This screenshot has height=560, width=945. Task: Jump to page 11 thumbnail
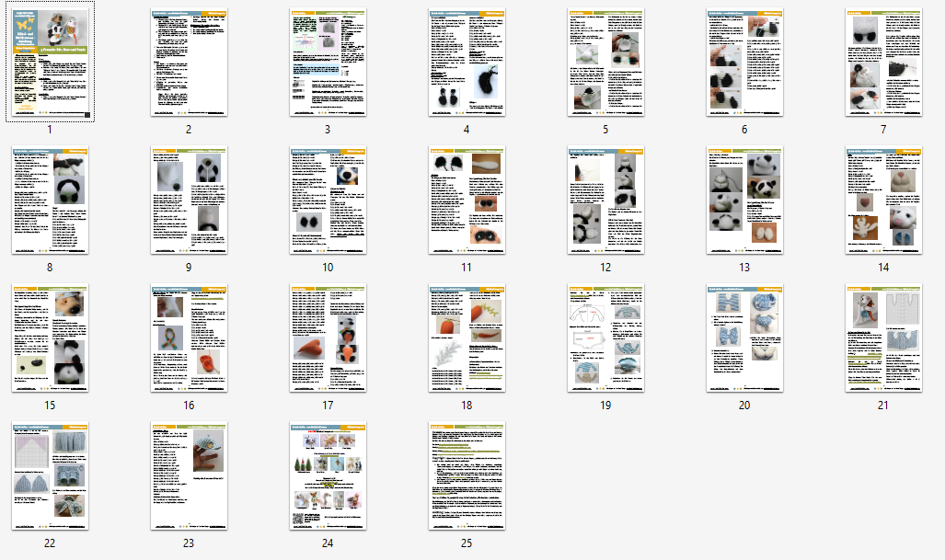coord(467,200)
